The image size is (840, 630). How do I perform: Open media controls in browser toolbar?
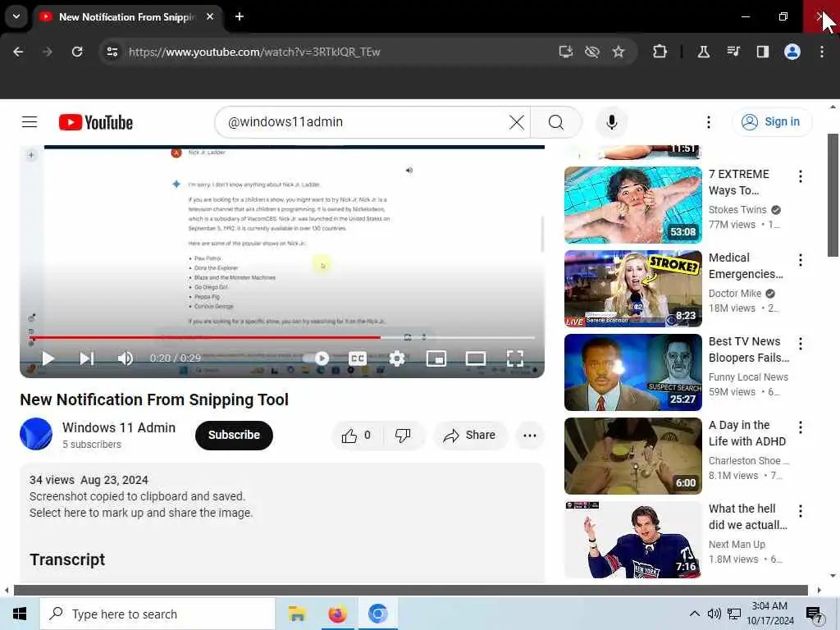pos(733,52)
